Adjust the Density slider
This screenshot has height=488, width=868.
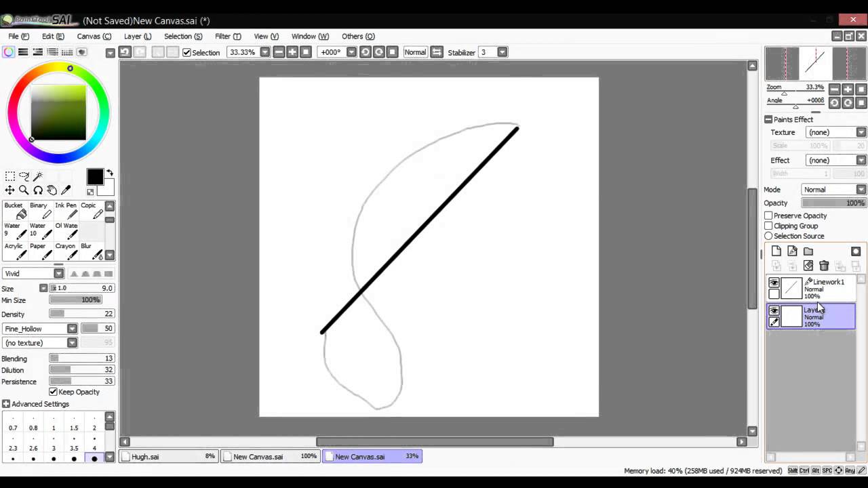[x=81, y=314]
